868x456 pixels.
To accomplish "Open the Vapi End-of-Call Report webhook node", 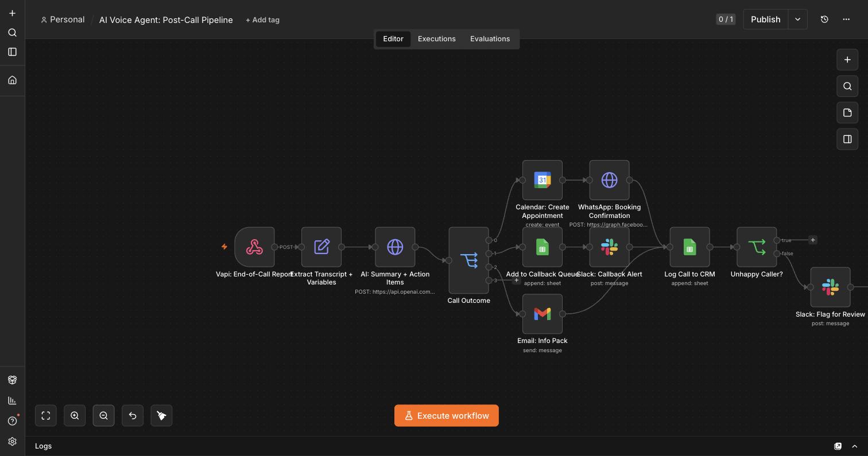I will 254,247.
